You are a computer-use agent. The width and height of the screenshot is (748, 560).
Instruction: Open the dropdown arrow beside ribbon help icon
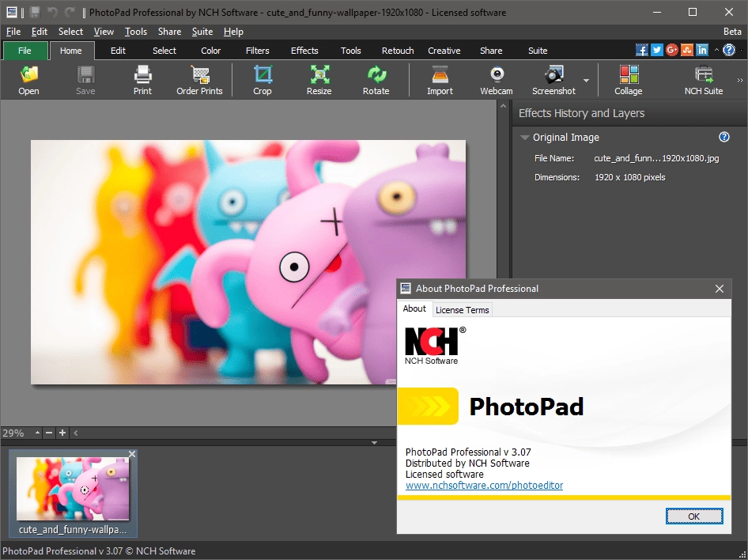point(742,50)
